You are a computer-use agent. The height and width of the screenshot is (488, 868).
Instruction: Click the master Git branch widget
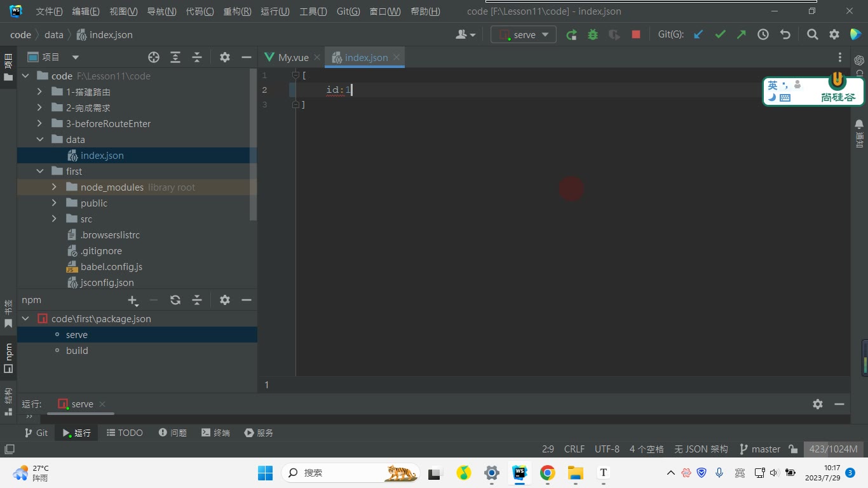(x=760, y=449)
